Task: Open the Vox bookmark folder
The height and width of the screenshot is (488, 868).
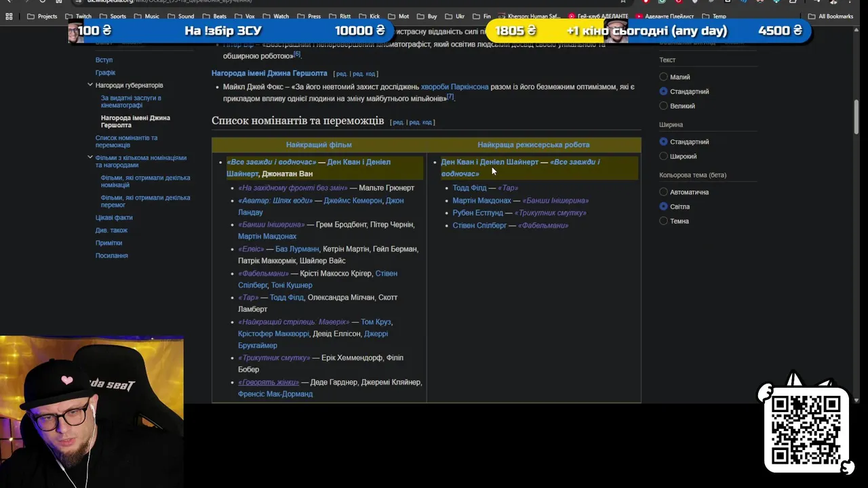Action: coord(244,16)
